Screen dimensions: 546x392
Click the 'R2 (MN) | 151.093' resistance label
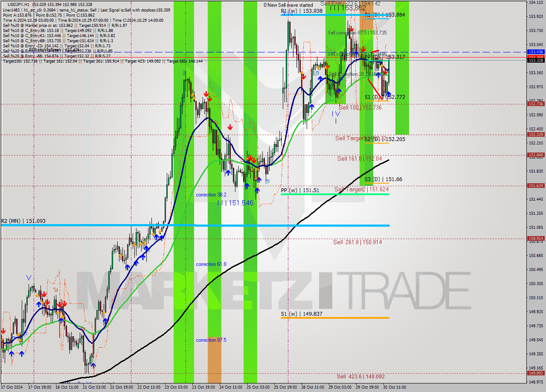point(23,221)
